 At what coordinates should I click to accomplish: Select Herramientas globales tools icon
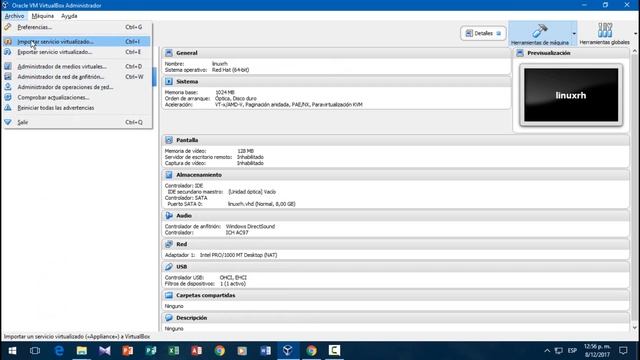[x=604, y=33]
